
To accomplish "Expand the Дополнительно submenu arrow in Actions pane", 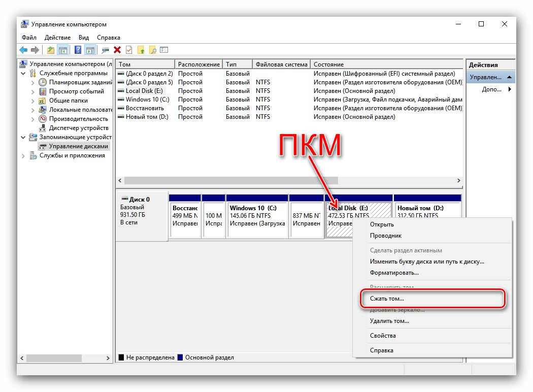I will [x=509, y=89].
